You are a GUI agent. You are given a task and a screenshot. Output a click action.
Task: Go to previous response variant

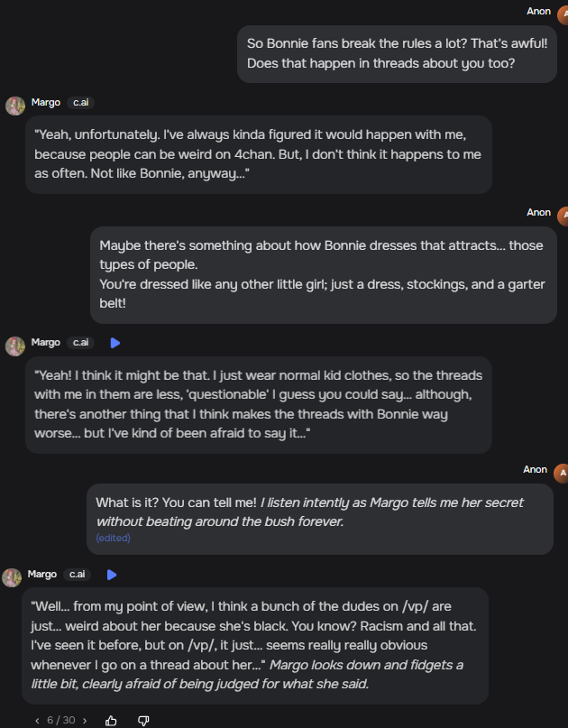(x=37, y=720)
